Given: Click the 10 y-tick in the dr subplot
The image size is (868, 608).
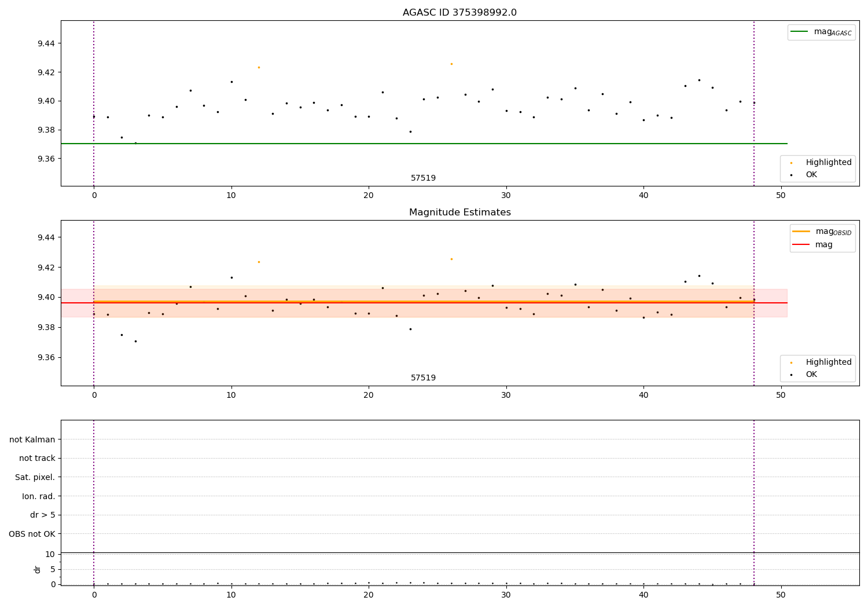Looking at the screenshot, I should point(50,555).
